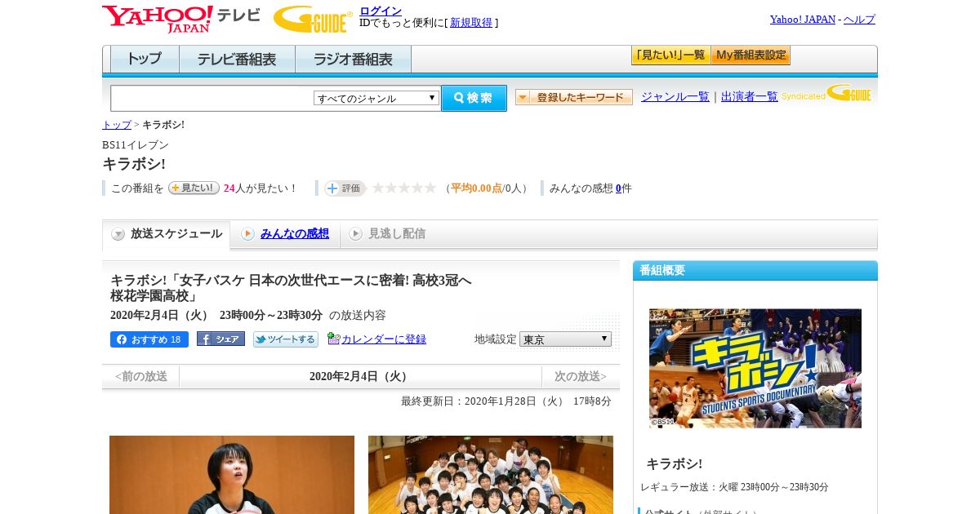Select the トップ navigation tab

pos(145,60)
